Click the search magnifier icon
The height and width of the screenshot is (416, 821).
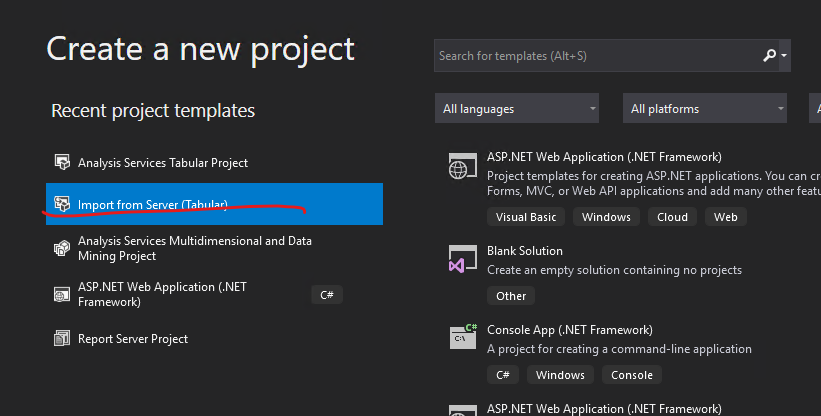pyautogui.click(x=769, y=55)
